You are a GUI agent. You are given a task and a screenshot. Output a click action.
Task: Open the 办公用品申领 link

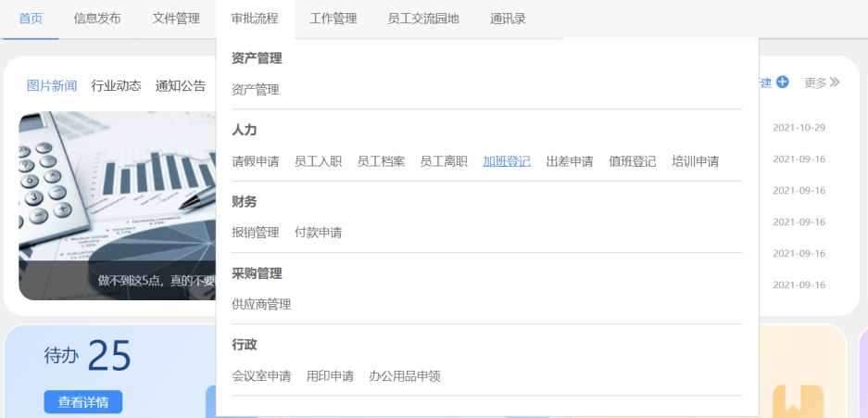coord(404,376)
